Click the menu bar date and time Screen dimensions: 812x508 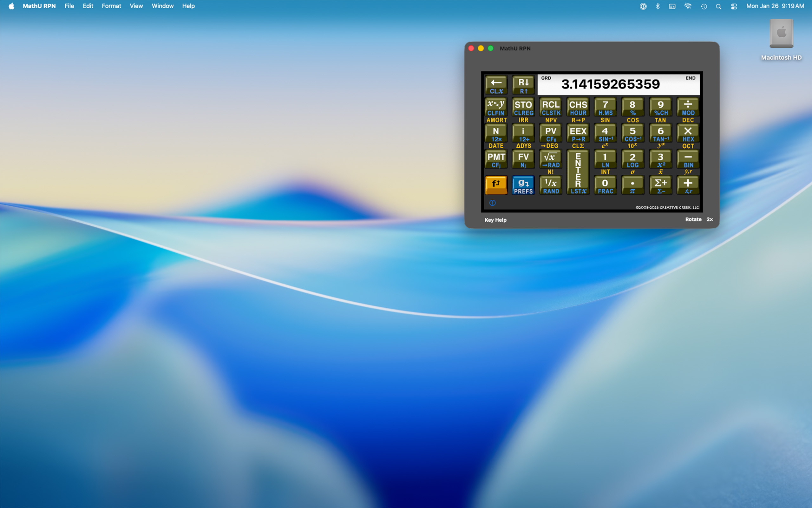click(775, 6)
